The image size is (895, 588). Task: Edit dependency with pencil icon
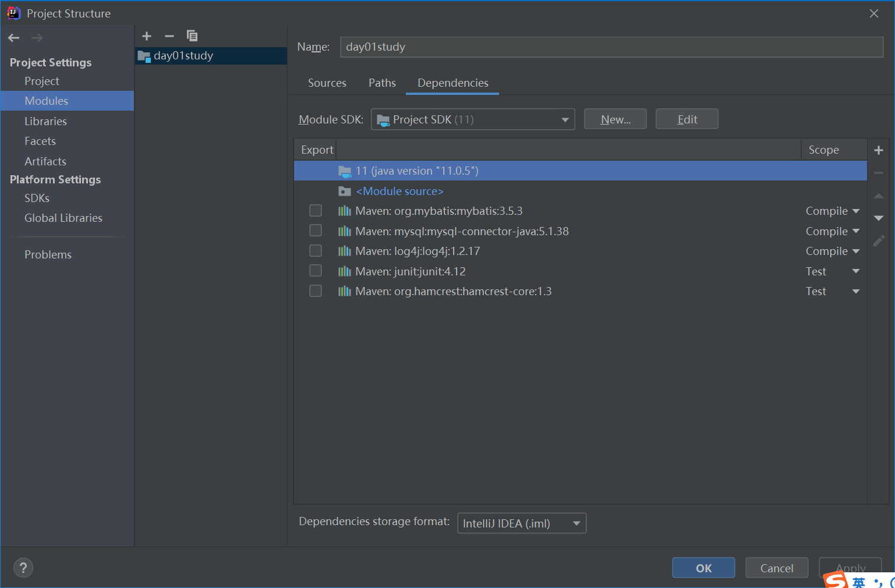(879, 240)
